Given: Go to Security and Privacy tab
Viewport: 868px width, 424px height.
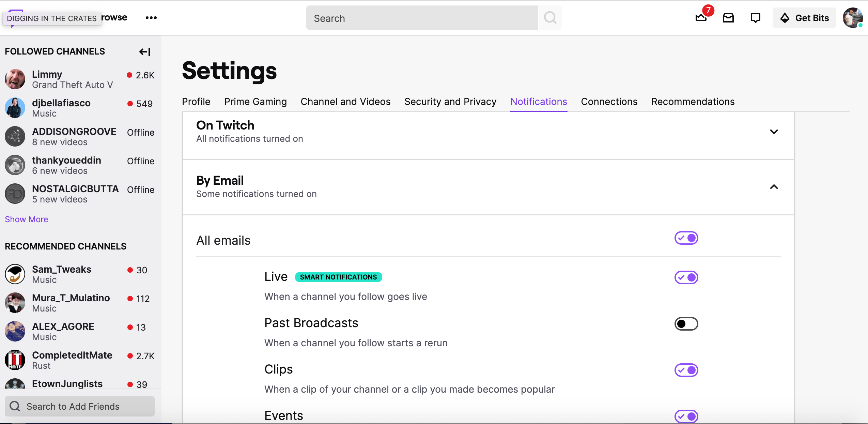Looking at the screenshot, I should pos(450,102).
